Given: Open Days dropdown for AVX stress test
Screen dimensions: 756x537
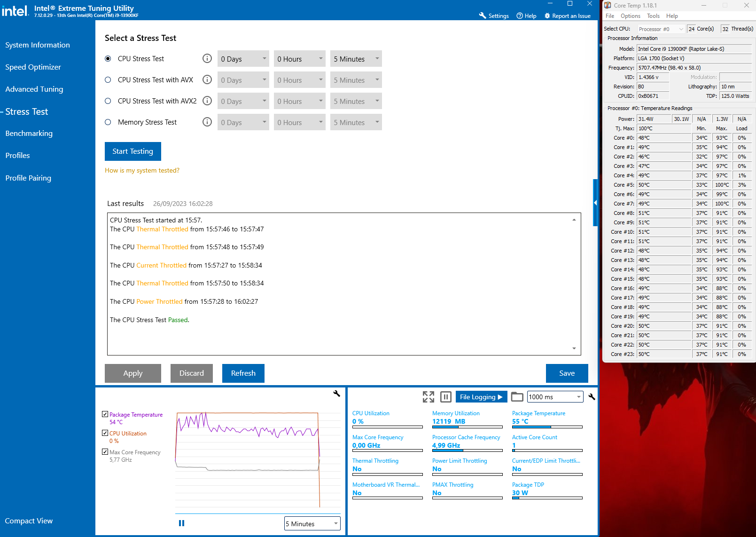Looking at the screenshot, I should point(243,80).
